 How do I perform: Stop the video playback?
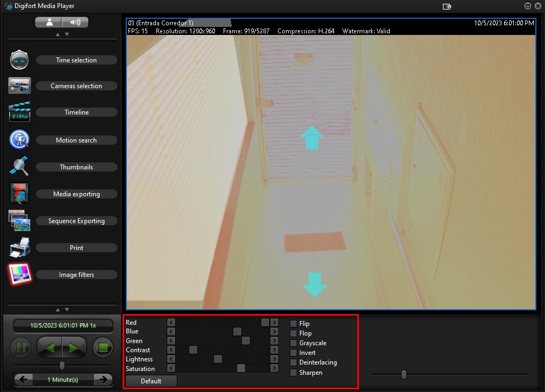click(103, 347)
